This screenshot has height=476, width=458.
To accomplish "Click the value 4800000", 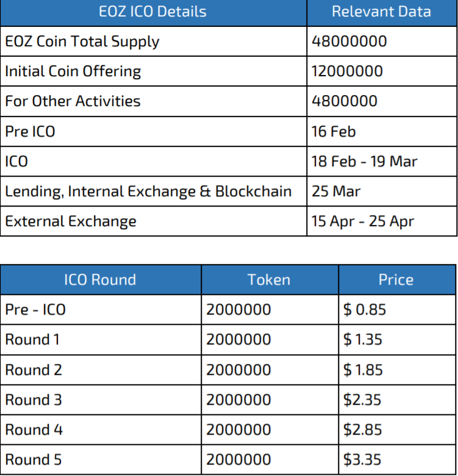I will (x=344, y=101).
